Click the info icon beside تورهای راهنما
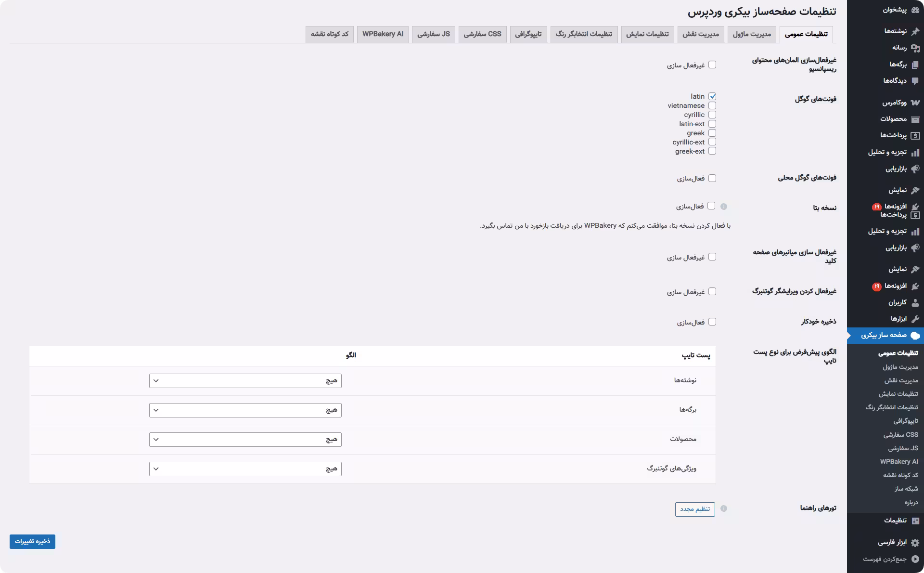924x573 pixels. pos(724,508)
